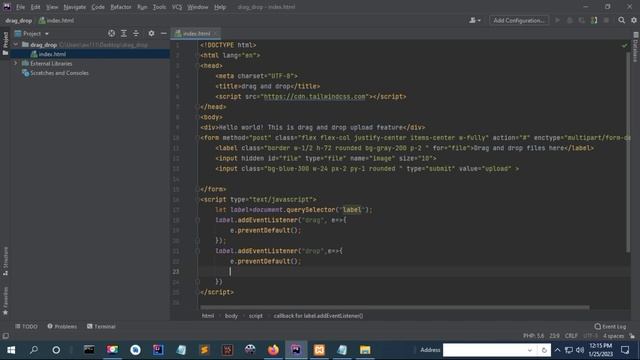The width and height of the screenshot is (640, 360).
Task: Expand External Libraries node
Action: pos(16,63)
